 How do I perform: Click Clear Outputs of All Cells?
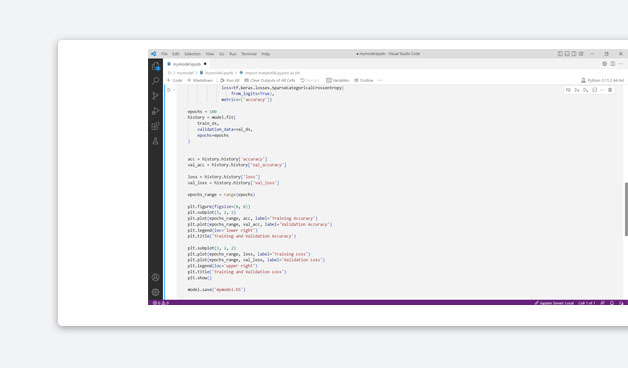click(270, 80)
